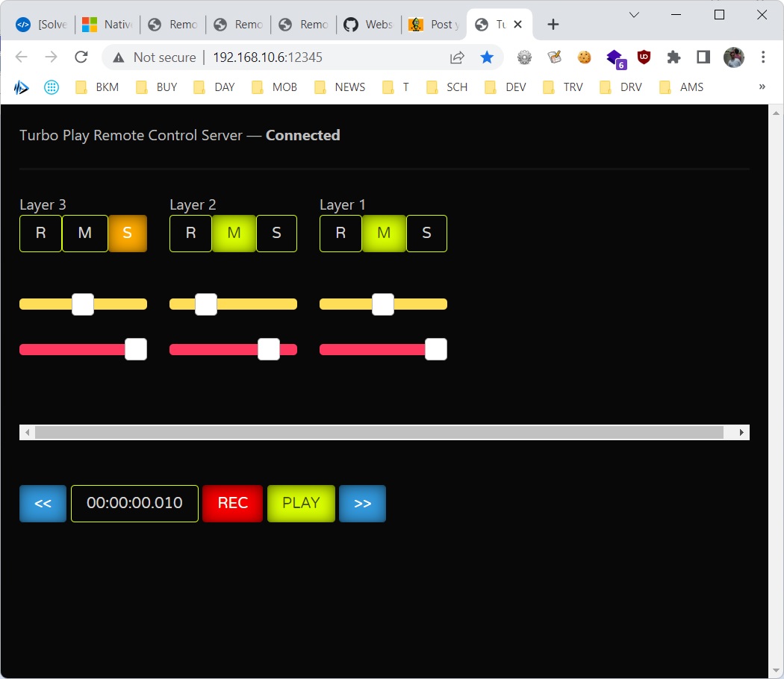Image resolution: width=784 pixels, height=679 pixels.
Task: Click the address bar URL 192.168.10.6:12345
Action: click(x=267, y=57)
